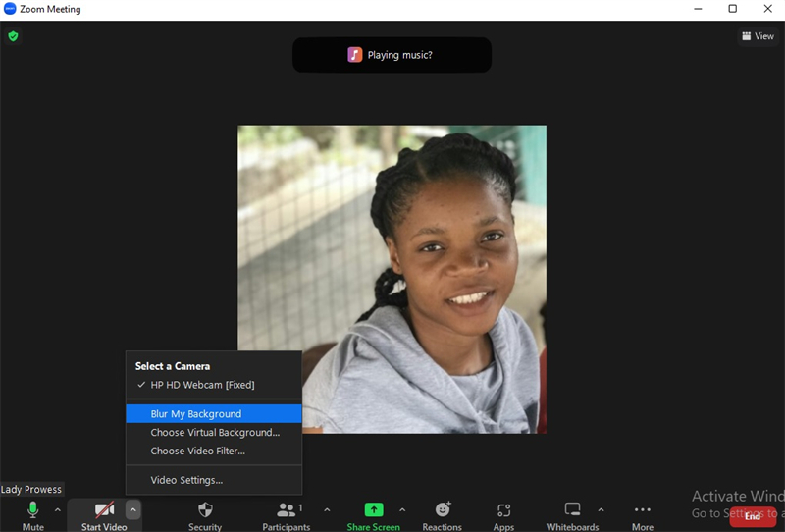
Task: Open the Security shield icon
Action: [x=205, y=510]
